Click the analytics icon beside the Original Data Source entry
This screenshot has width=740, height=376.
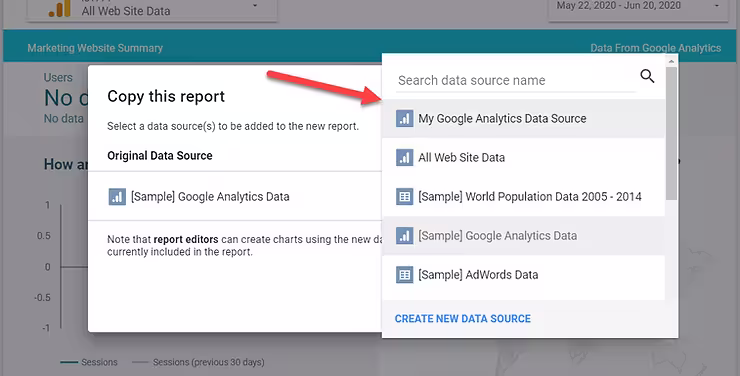[117, 197]
